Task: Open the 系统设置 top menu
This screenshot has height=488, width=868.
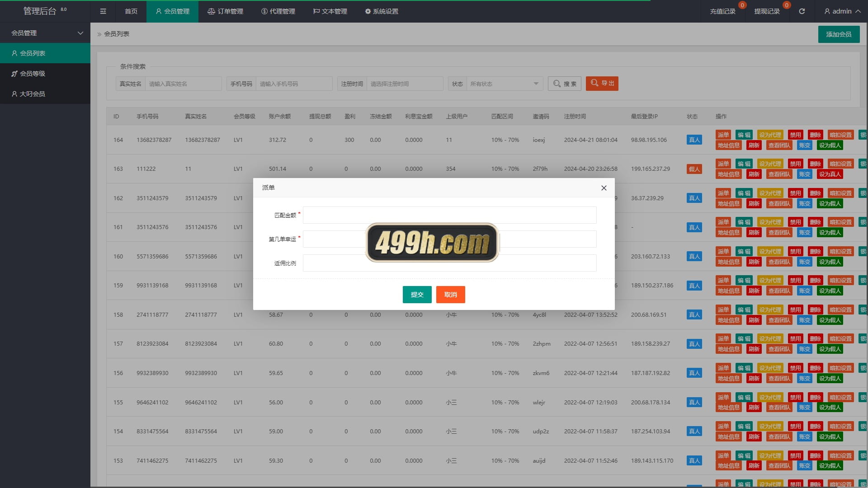Action: coord(382,11)
